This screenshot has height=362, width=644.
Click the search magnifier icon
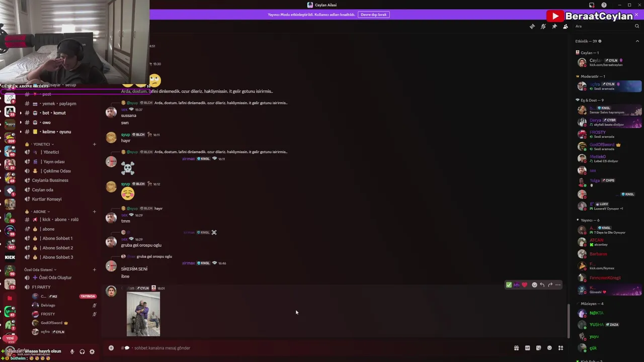(x=637, y=26)
